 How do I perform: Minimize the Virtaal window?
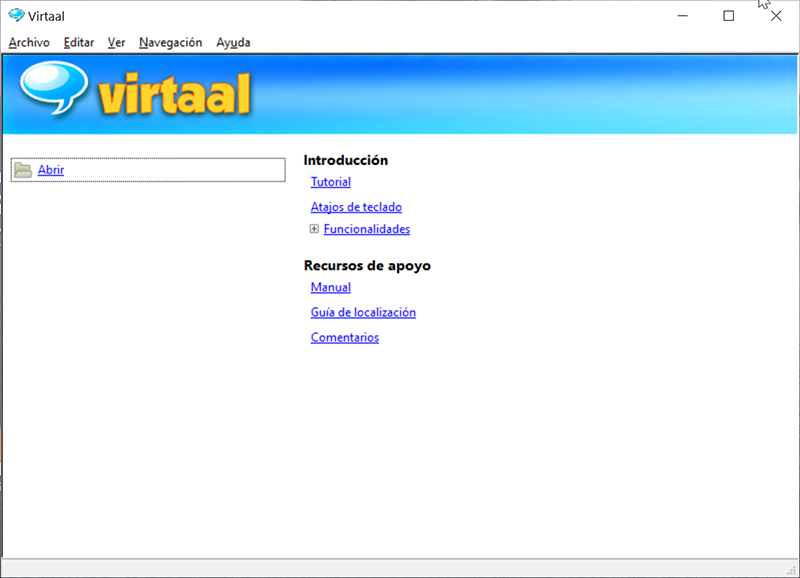click(x=683, y=16)
